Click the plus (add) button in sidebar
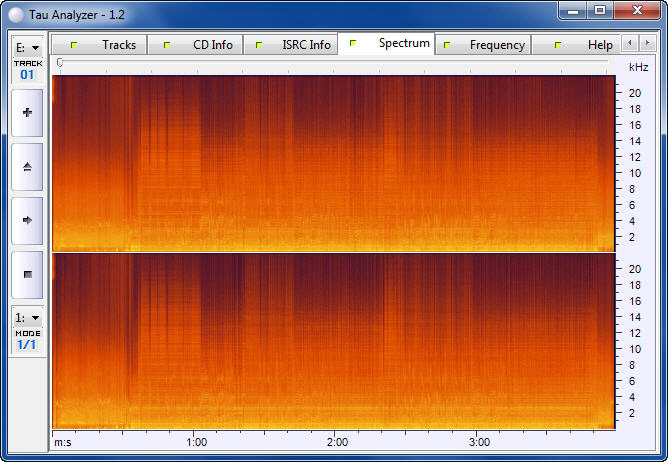 click(x=27, y=112)
